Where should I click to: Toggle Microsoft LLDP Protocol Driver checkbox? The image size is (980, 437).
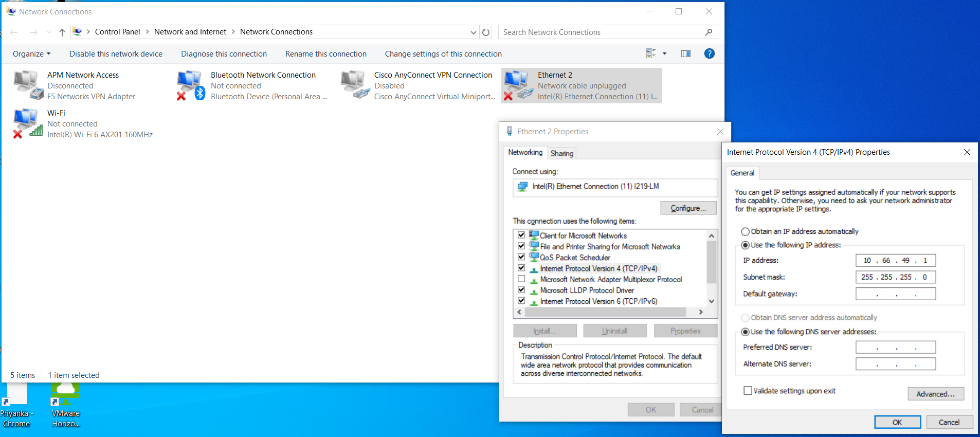pyautogui.click(x=521, y=289)
